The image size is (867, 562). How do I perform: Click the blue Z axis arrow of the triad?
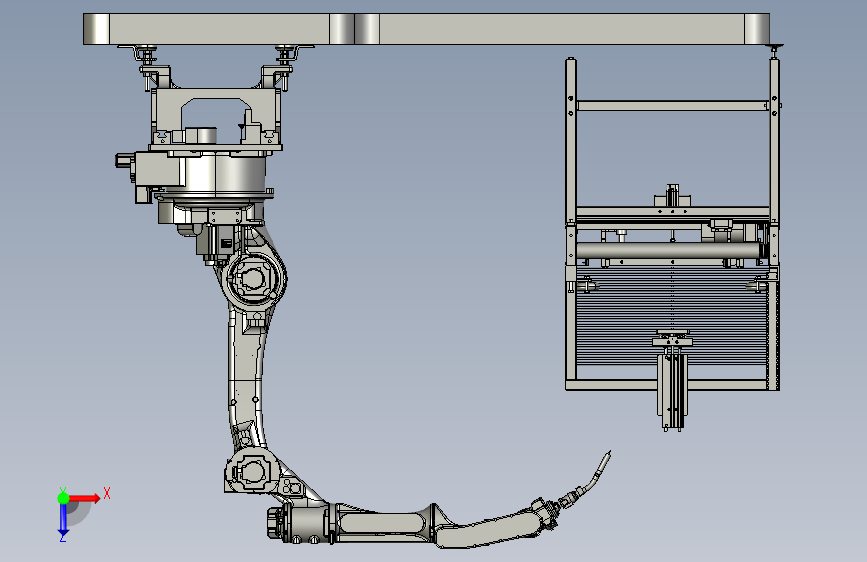(63, 519)
